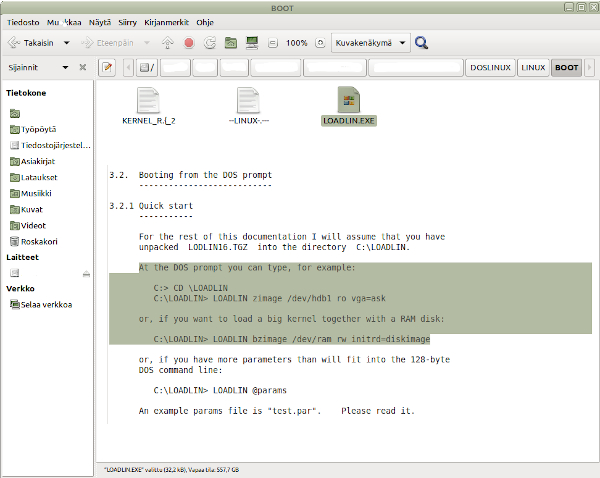Screen dimensions: 600x478
Task: Open Asiakirjat folder in the sidebar
Action: (x=33, y=162)
